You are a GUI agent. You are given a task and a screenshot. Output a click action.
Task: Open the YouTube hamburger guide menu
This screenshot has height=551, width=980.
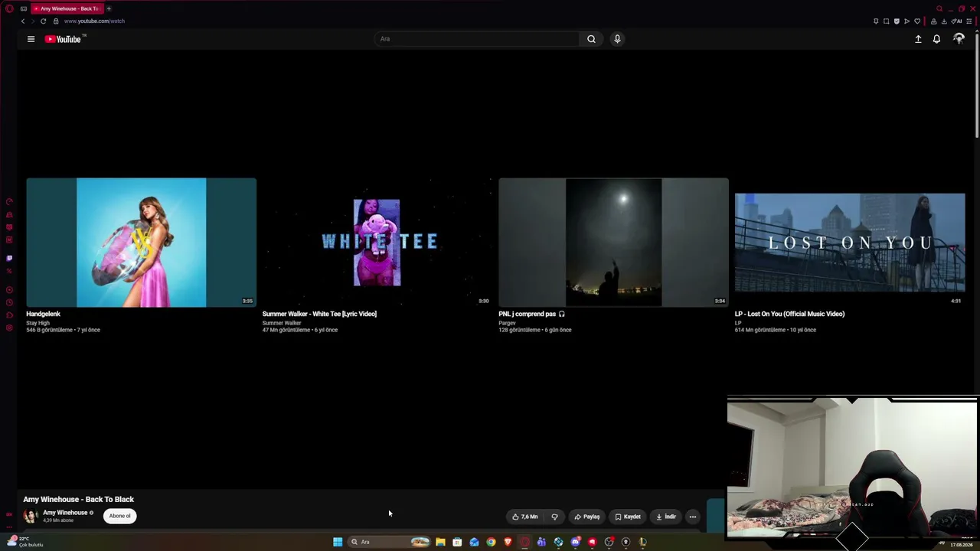(x=31, y=39)
